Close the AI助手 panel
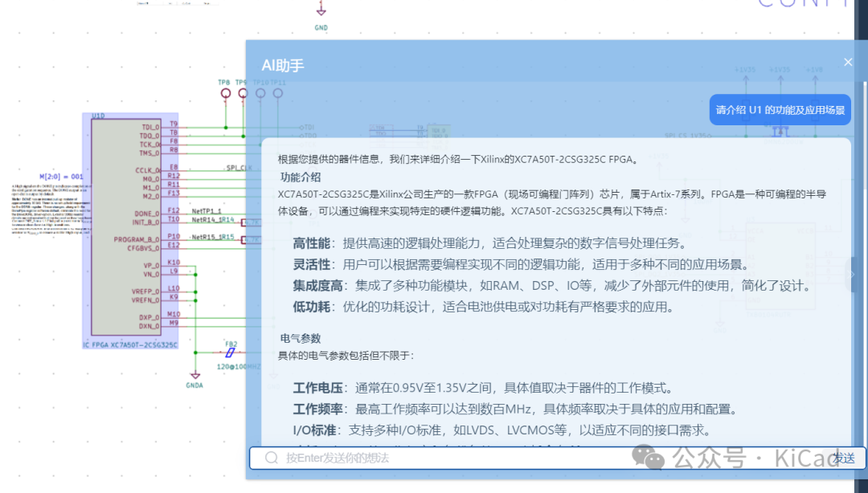The image size is (868, 493). point(848,62)
